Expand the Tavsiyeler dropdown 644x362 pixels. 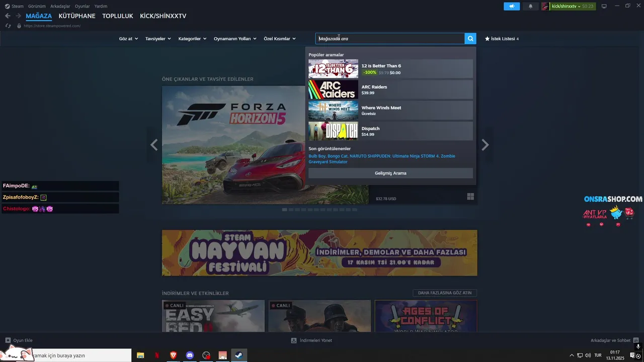[x=158, y=39]
